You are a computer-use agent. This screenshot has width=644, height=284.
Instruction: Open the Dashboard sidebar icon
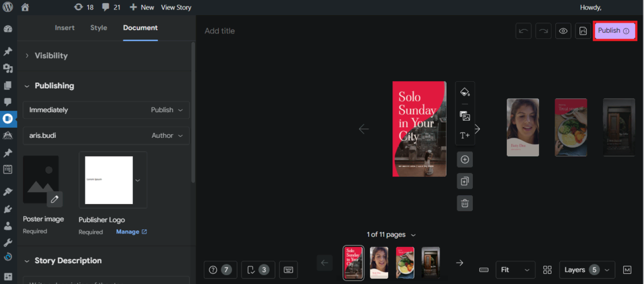click(x=8, y=29)
